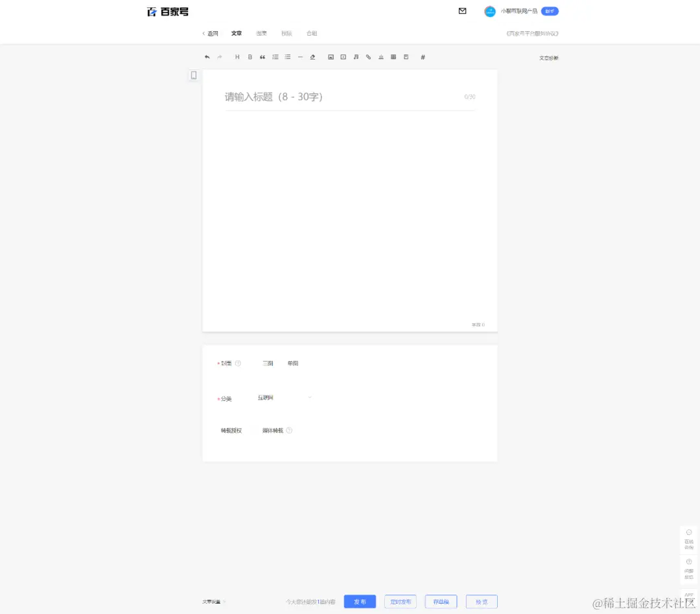Click the 定时发布 button
This screenshot has height=614, width=700.
(401, 602)
